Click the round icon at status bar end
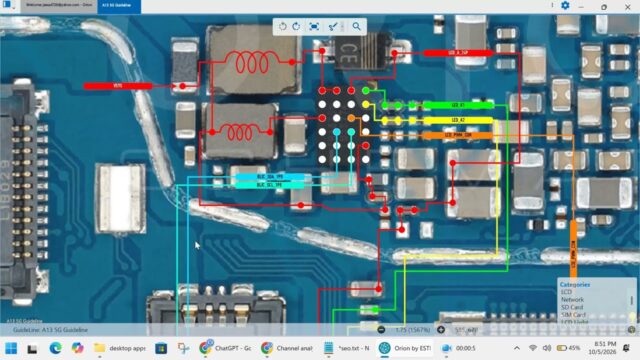 [631, 329]
